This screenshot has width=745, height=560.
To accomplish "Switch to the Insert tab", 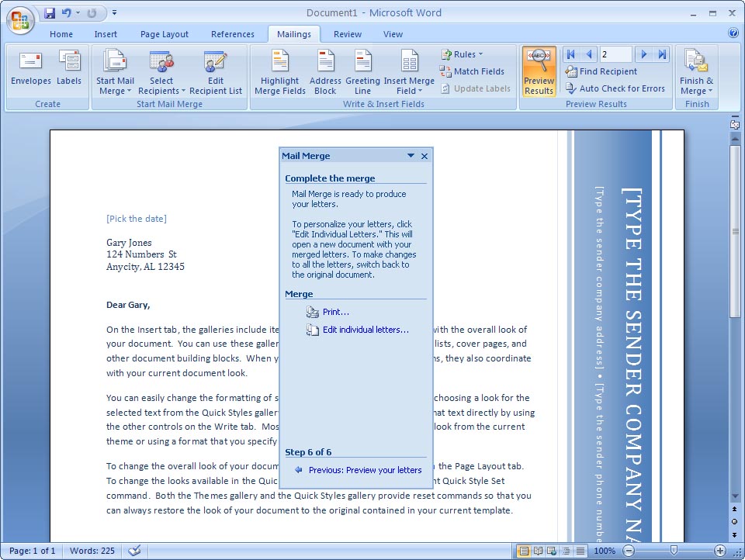I will [x=106, y=34].
